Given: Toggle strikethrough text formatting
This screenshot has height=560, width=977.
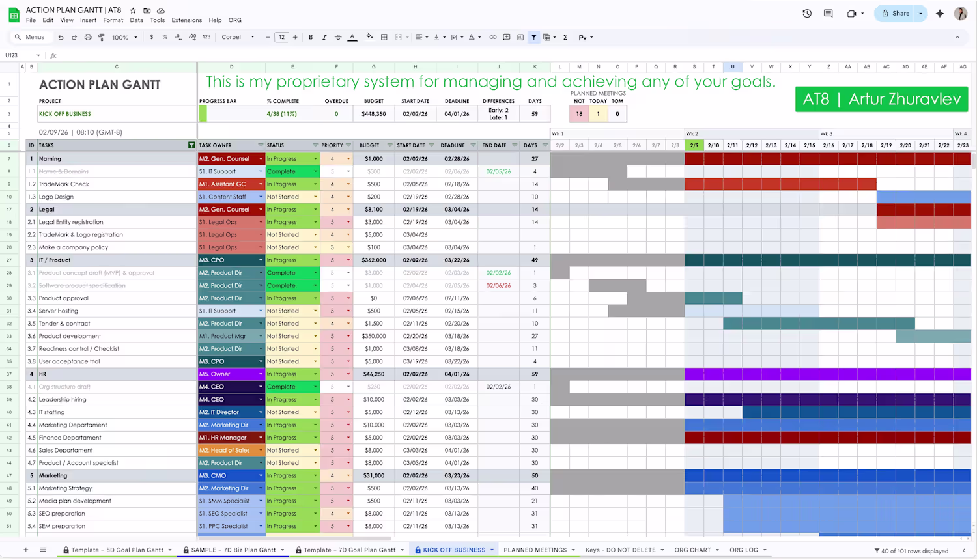Looking at the screenshot, I should (338, 37).
